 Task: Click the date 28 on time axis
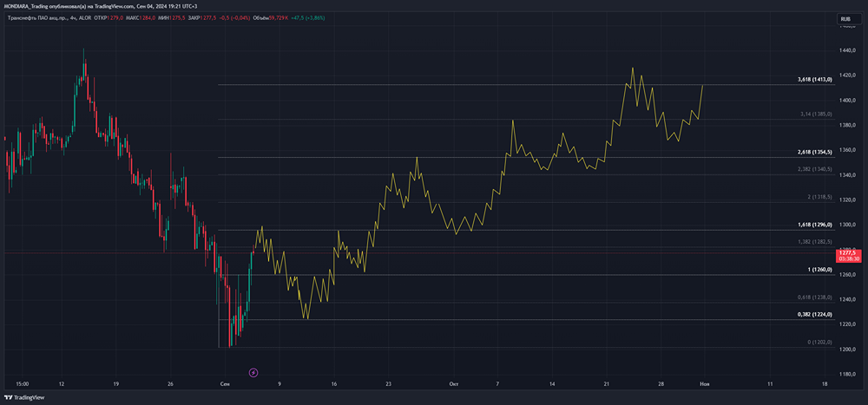(x=661, y=383)
